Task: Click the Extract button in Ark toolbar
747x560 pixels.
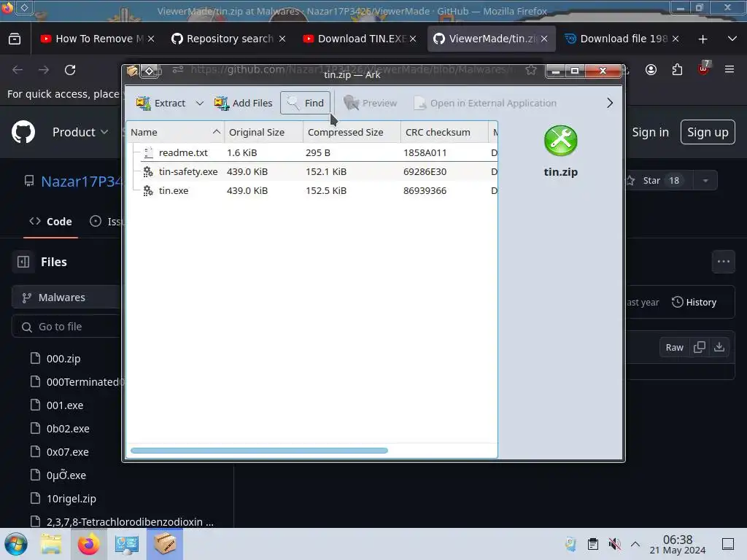Action: click(x=160, y=103)
